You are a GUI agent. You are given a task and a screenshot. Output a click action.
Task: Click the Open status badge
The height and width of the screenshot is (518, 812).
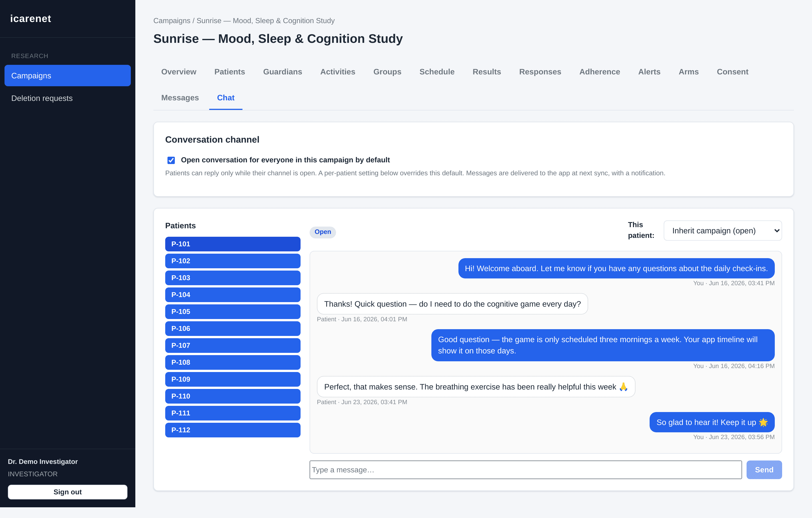(x=322, y=232)
